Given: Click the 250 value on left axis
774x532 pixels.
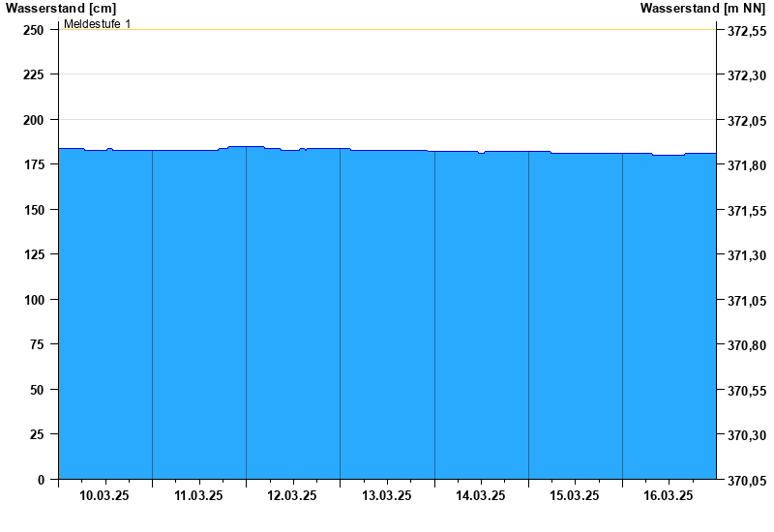Looking at the screenshot, I should tap(34, 30).
